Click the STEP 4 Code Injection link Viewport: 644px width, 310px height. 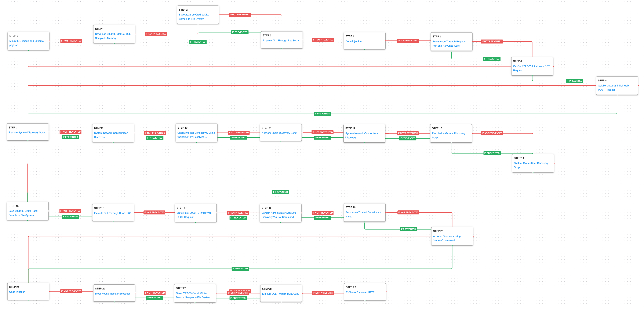pyautogui.click(x=353, y=41)
